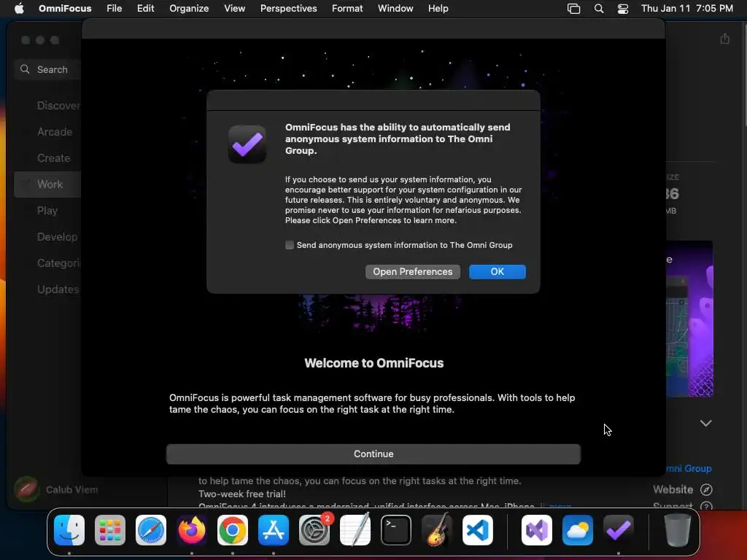Open the weather cloud app in the Dock
The height and width of the screenshot is (560, 747).
pyautogui.click(x=578, y=530)
